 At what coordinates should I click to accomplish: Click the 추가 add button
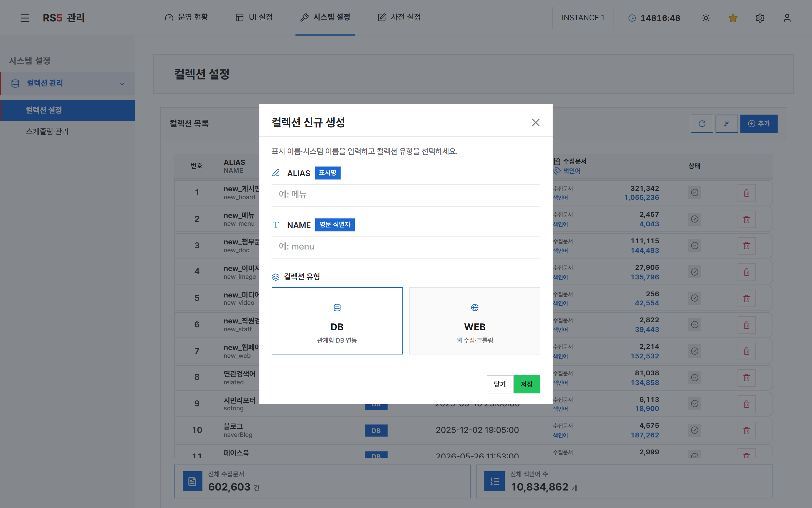pos(759,124)
